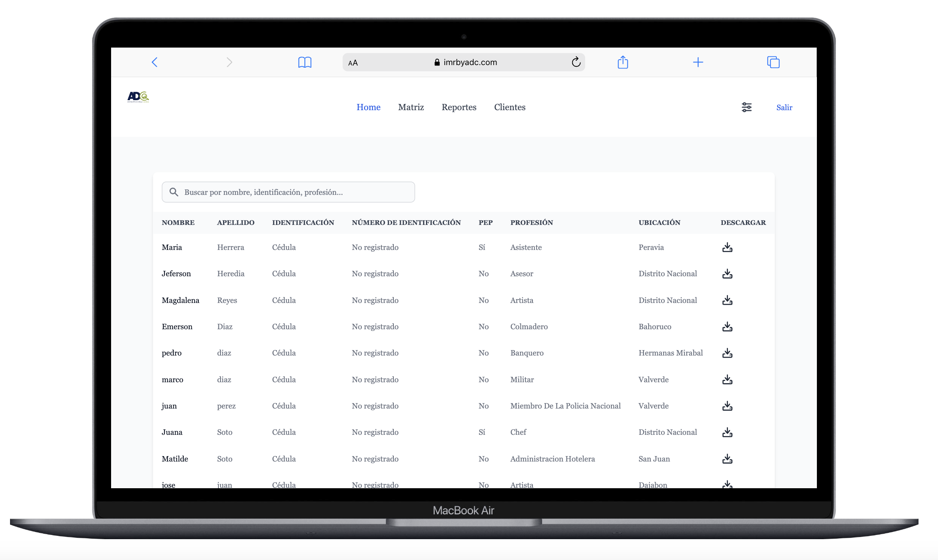Click the Salir logout link
This screenshot has height=560, width=938.
pyautogui.click(x=784, y=108)
